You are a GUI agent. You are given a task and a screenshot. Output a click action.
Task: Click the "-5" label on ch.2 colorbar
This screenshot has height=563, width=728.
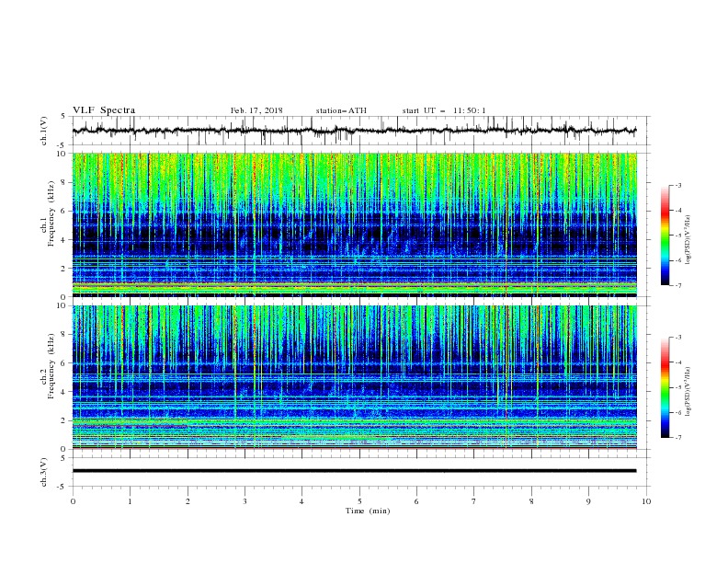677,387
